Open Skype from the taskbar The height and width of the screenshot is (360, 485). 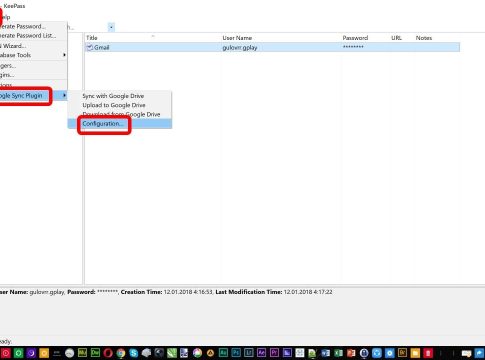click(134, 353)
